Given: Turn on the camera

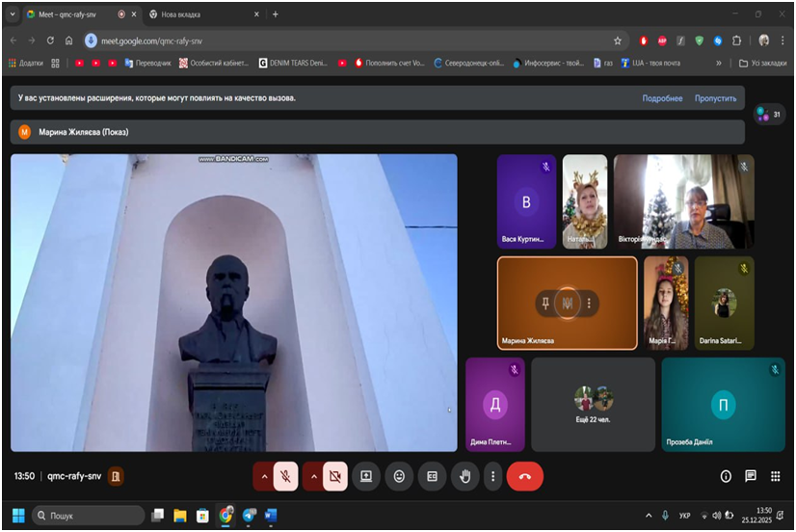Looking at the screenshot, I should click(334, 476).
